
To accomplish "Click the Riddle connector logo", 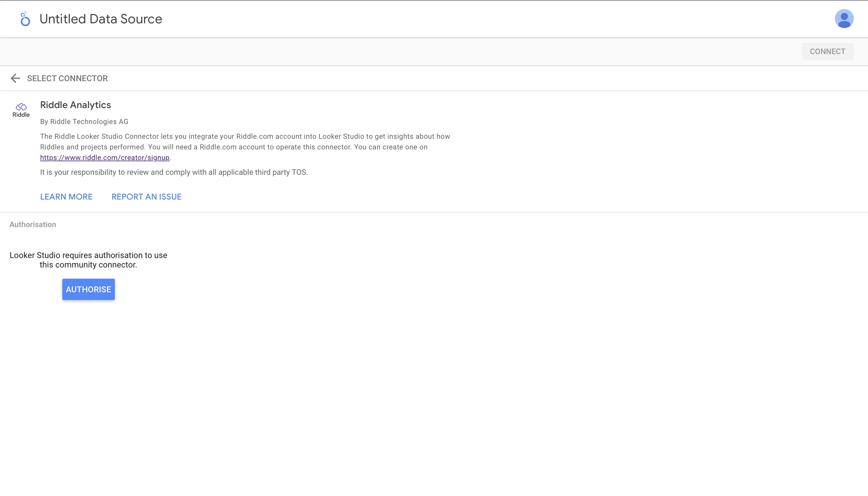I will coord(21,110).
